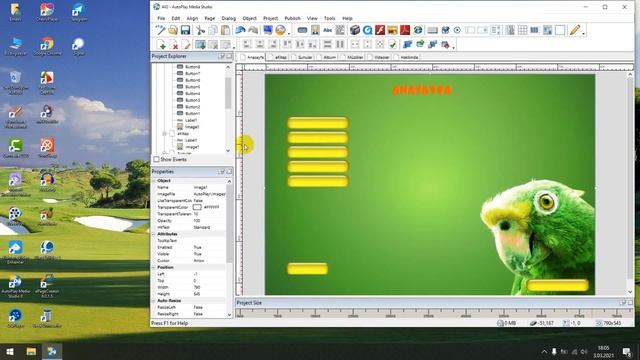The width and height of the screenshot is (640, 360).
Task: Collapse the Auto-Resize section in Properties
Action: [154, 300]
